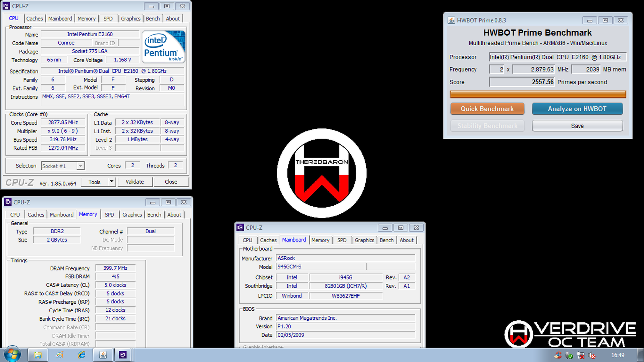Click the Show Desktop strip beside the clock
The image size is (644, 362).
[640, 355]
